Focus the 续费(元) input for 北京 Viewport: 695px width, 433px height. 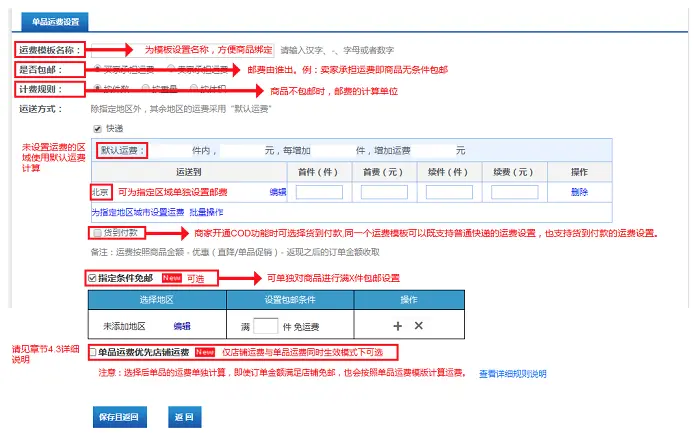tap(515, 192)
